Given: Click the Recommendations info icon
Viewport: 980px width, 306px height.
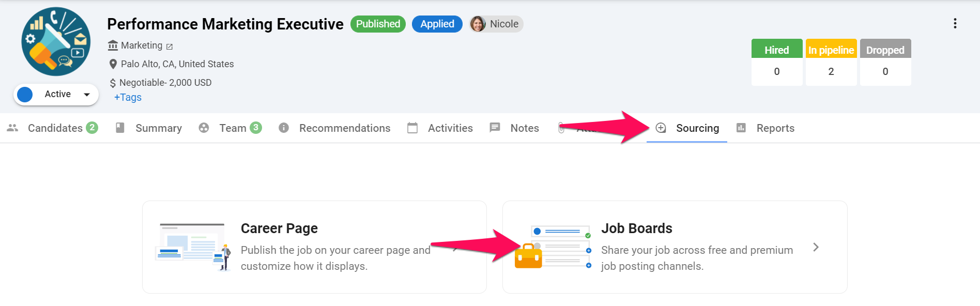Looking at the screenshot, I should point(283,128).
